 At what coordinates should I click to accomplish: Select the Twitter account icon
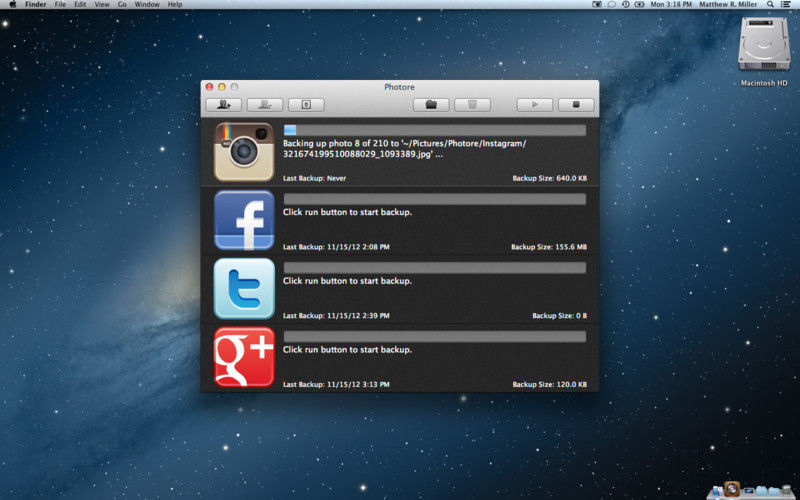[x=244, y=288]
